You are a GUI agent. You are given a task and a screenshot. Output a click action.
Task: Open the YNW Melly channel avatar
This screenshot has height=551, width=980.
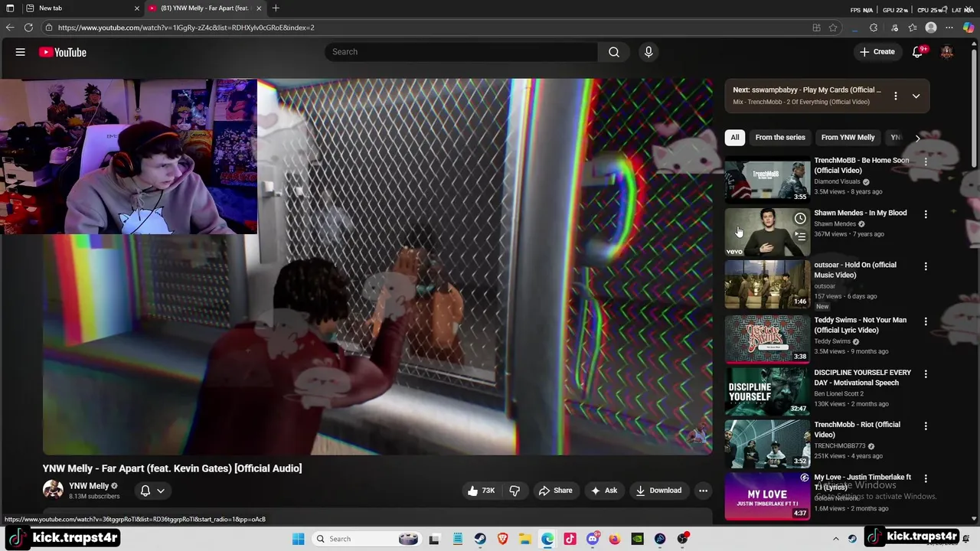pos(53,491)
